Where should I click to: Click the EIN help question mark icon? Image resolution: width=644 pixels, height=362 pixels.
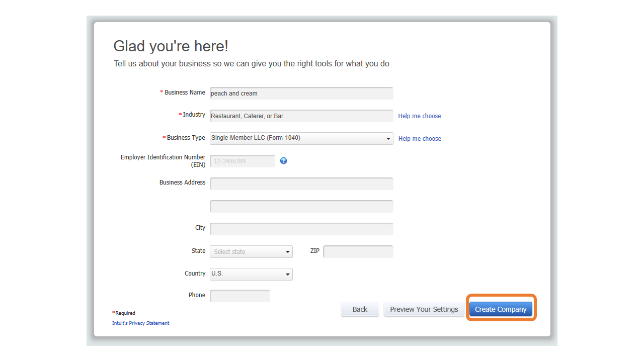283,160
